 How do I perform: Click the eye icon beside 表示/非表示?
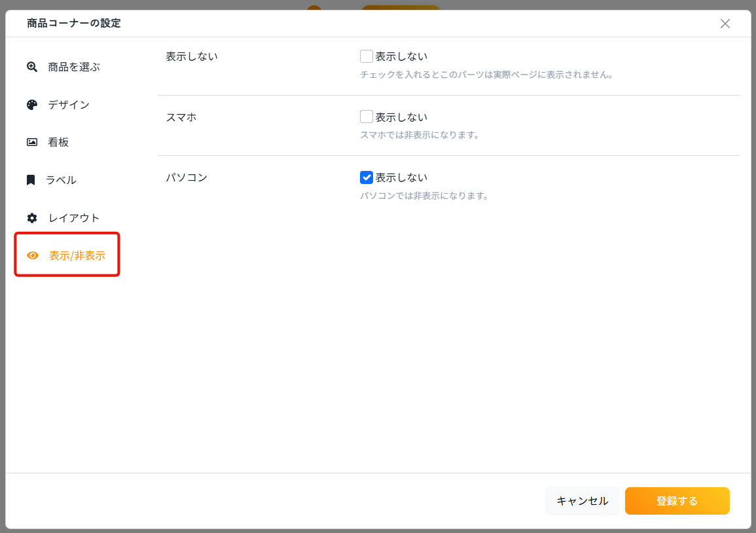tap(32, 255)
